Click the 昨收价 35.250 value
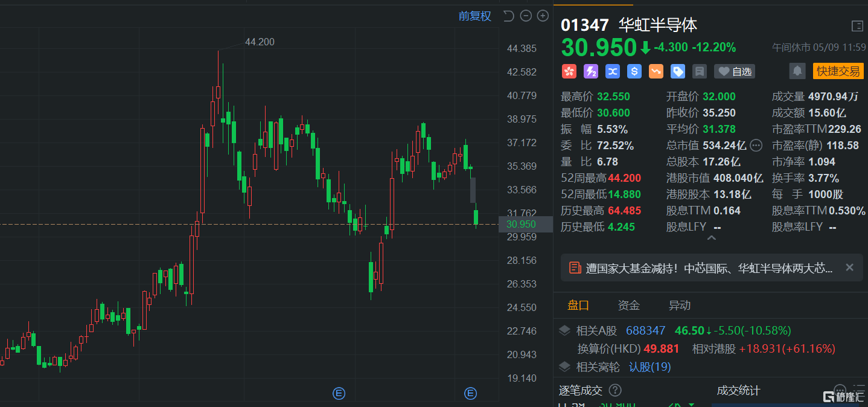The width and height of the screenshot is (868, 407). click(x=719, y=113)
